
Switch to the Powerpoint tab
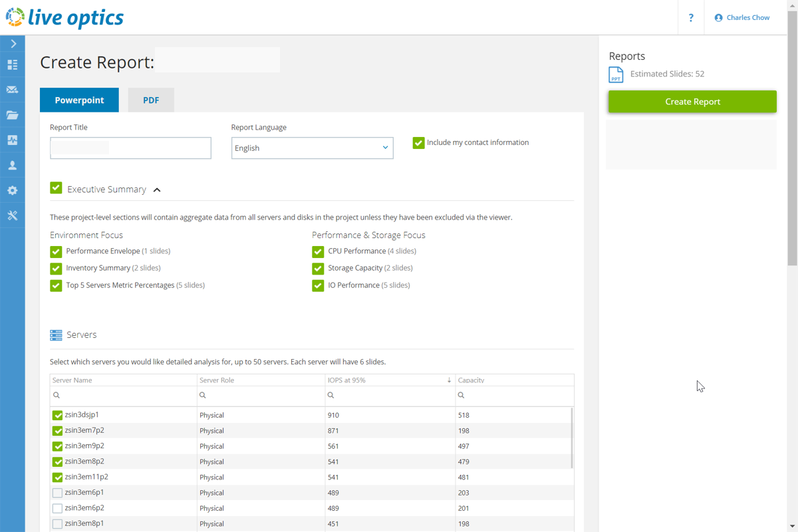click(79, 100)
